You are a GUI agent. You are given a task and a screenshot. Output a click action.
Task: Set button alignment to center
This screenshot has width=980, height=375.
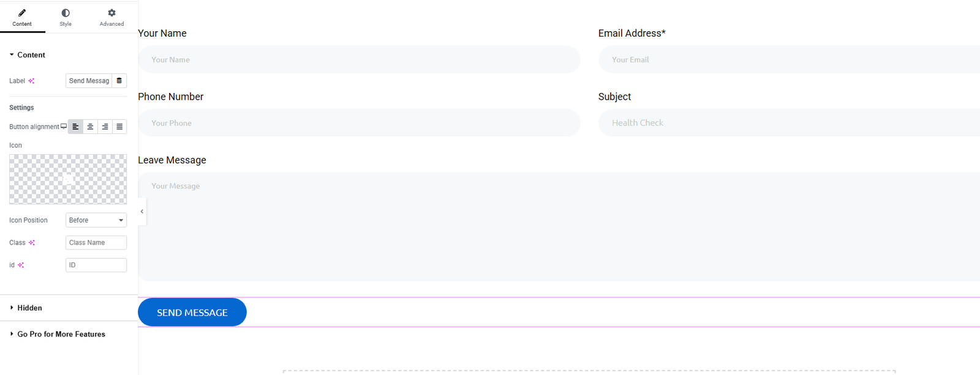[90, 127]
